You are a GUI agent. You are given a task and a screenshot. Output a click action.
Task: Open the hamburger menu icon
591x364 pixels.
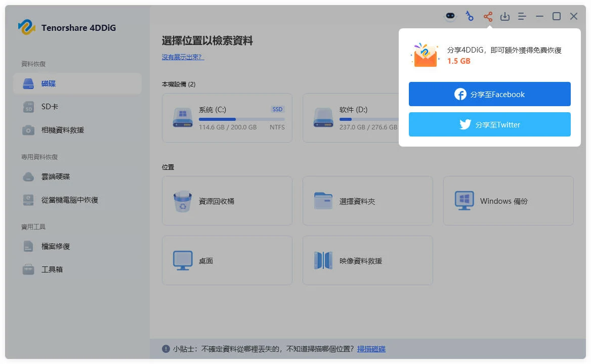pos(522,17)
